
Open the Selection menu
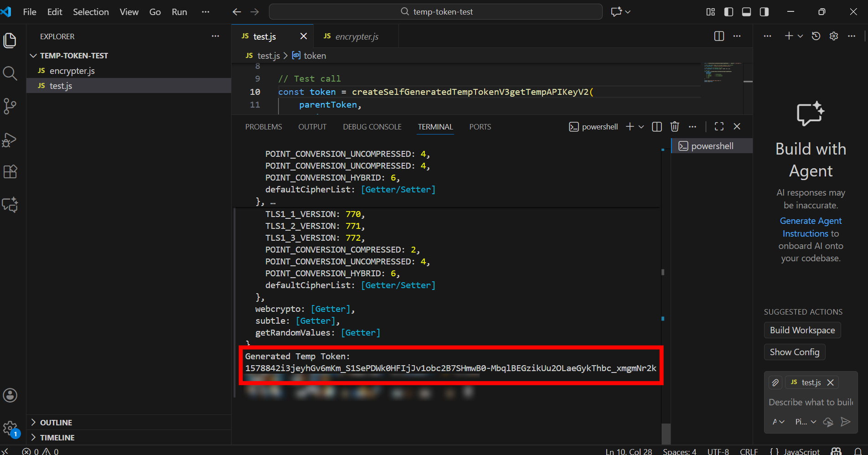(91, 12)
